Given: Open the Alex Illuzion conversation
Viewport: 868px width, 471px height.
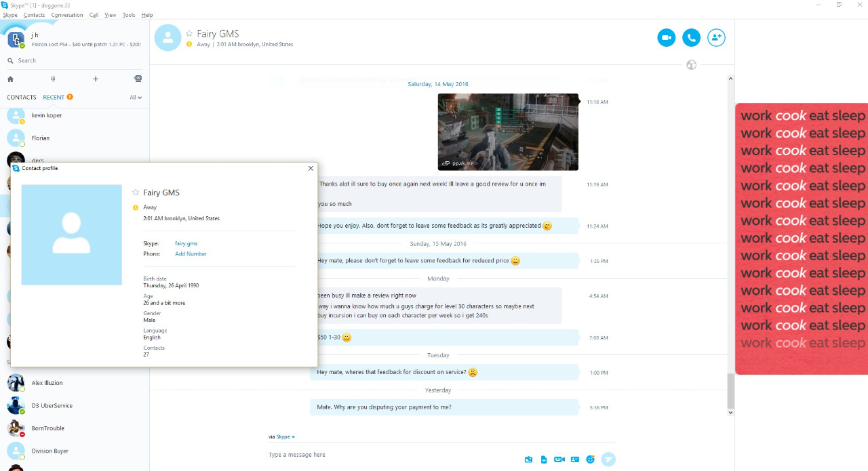Looking at the screenshot, I should 75,383.
